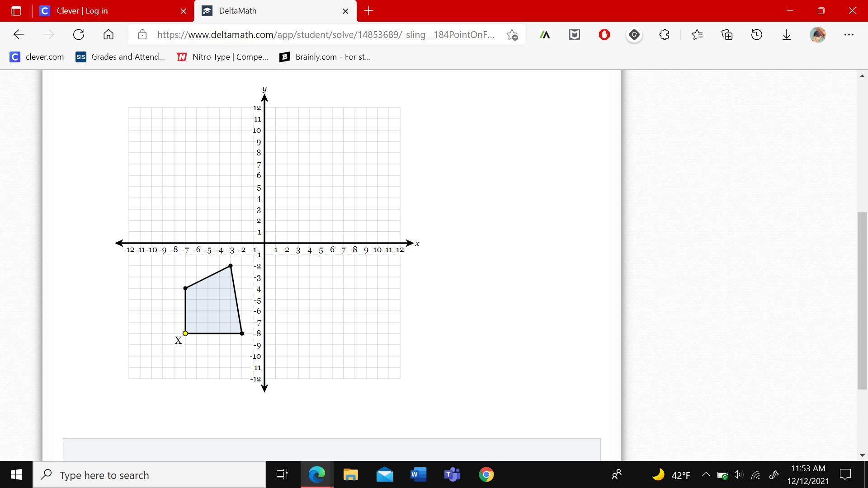Click the browser refresh icon
This screenshot has height=488, width=868.
click(x=79, y=35)
